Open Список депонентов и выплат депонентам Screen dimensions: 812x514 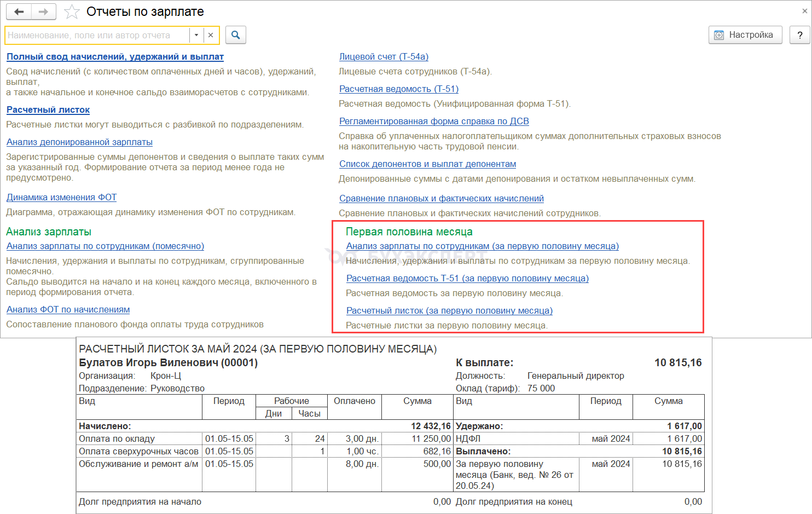pyautogui.click(x=427, y=164)
